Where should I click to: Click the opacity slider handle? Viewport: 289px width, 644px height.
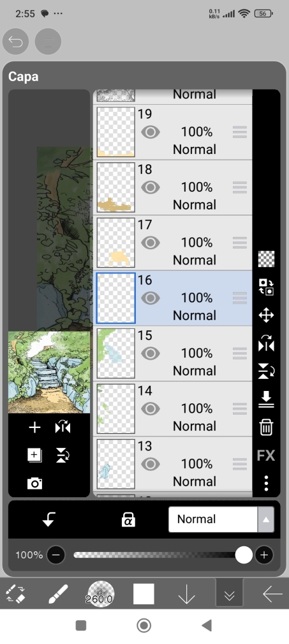[x=244, y=555]
